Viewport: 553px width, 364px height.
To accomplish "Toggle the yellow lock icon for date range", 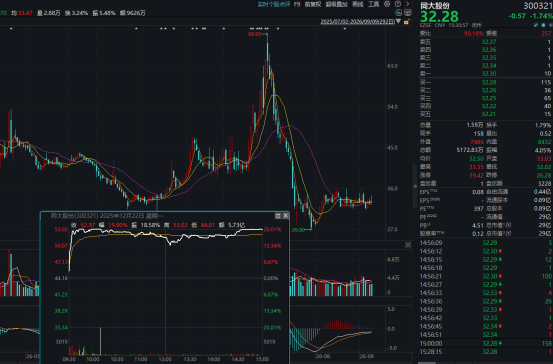I will click(406, 22).
